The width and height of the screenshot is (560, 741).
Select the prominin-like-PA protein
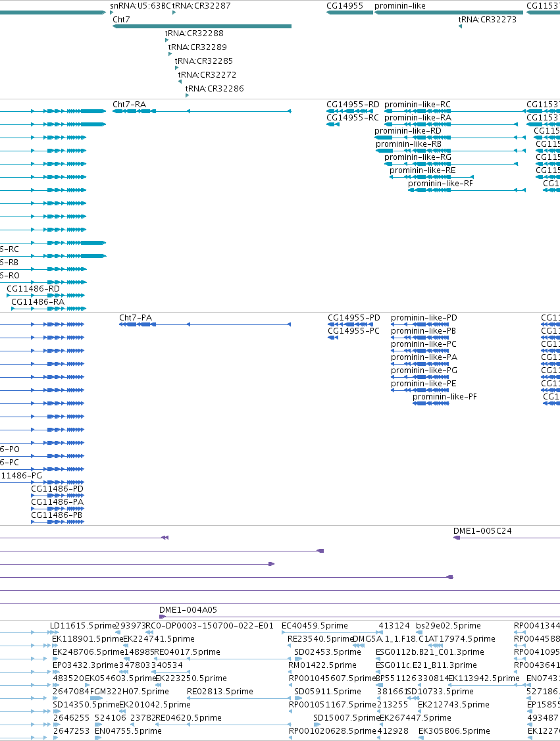pyautogui.click(x=420, y=364)
